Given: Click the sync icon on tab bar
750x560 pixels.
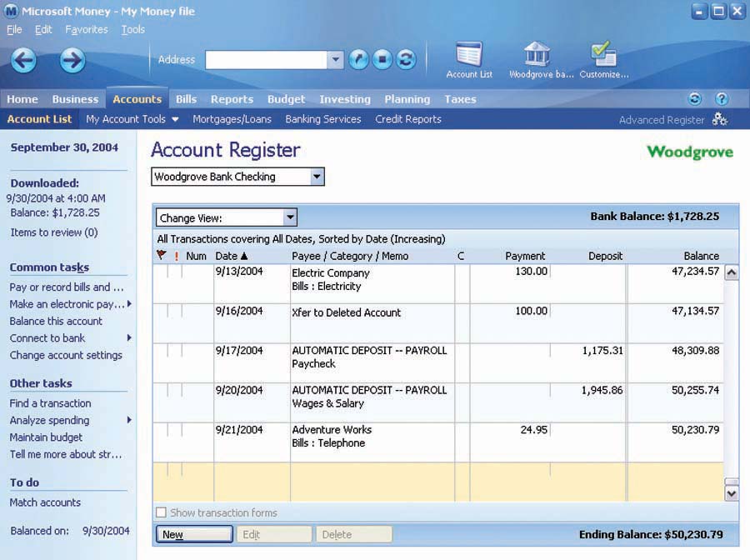Looking at the screenshot, I should tap(694, 99).
